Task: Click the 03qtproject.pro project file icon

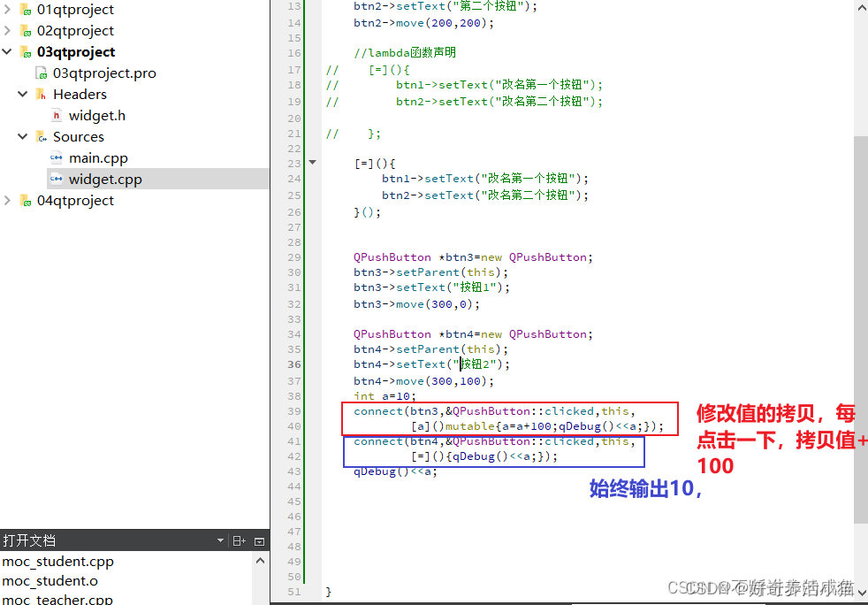Action: (41, 73)
